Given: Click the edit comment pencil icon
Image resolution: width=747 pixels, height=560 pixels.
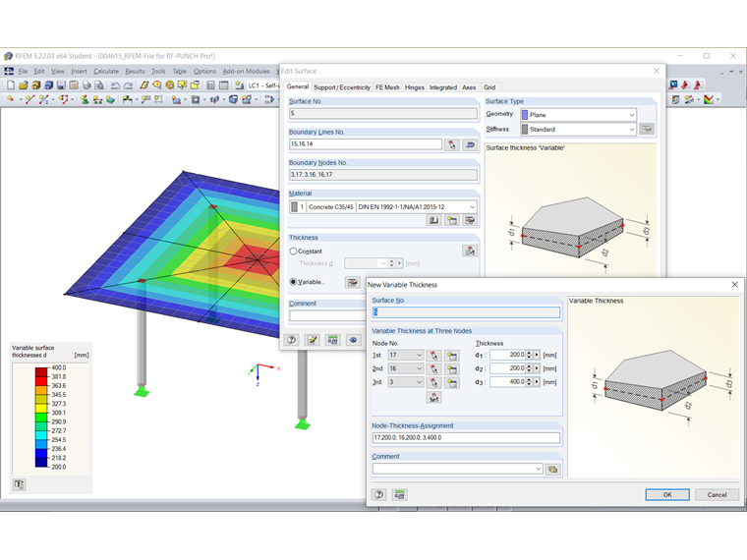Looking at the screenshot, I should pos(312,340).
